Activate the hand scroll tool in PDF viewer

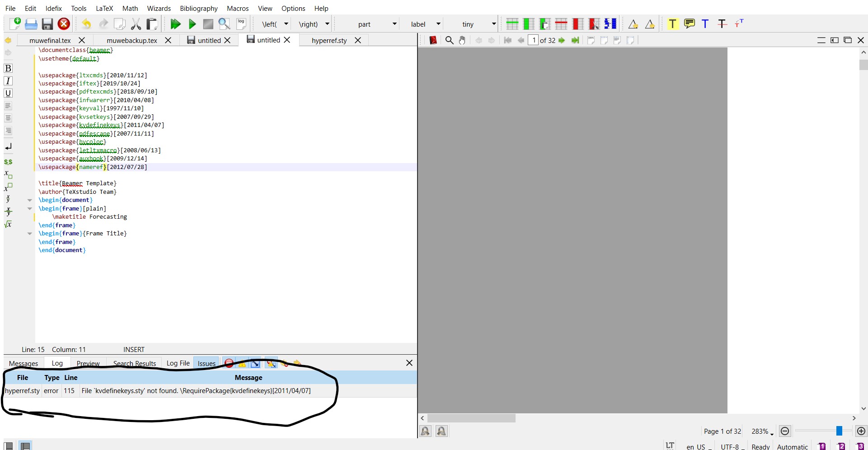coord(462,40)
